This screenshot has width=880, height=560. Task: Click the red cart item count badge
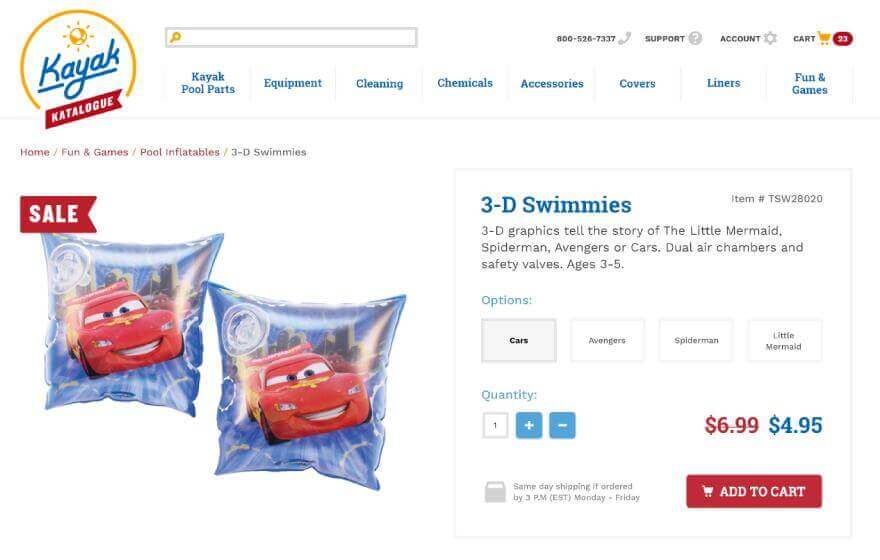click(842, 39)
